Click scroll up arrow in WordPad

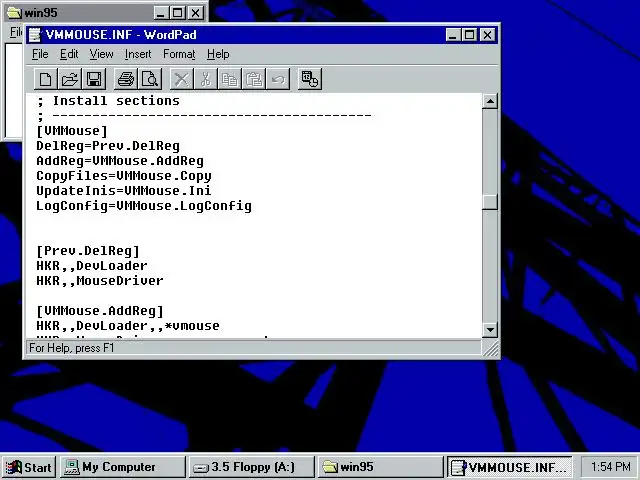[x=490, y=101]
